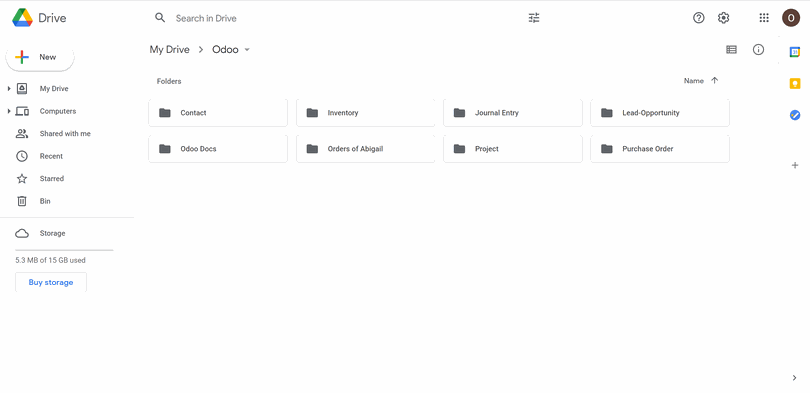Hide the side panel chevron

pos(795,378)
